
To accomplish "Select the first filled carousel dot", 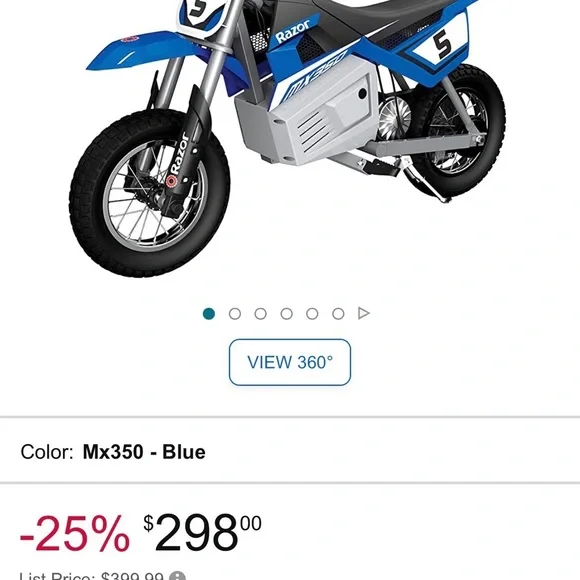I will (209, 314).
